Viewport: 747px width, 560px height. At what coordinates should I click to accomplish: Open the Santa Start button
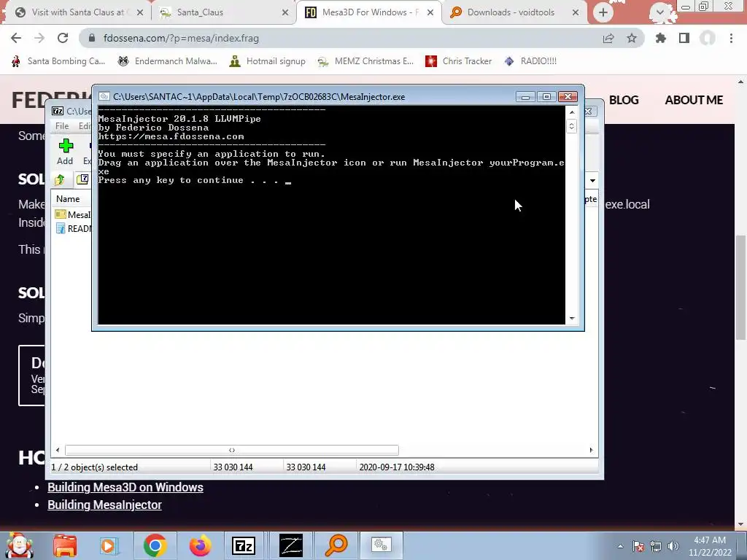[x=19, y=545]
